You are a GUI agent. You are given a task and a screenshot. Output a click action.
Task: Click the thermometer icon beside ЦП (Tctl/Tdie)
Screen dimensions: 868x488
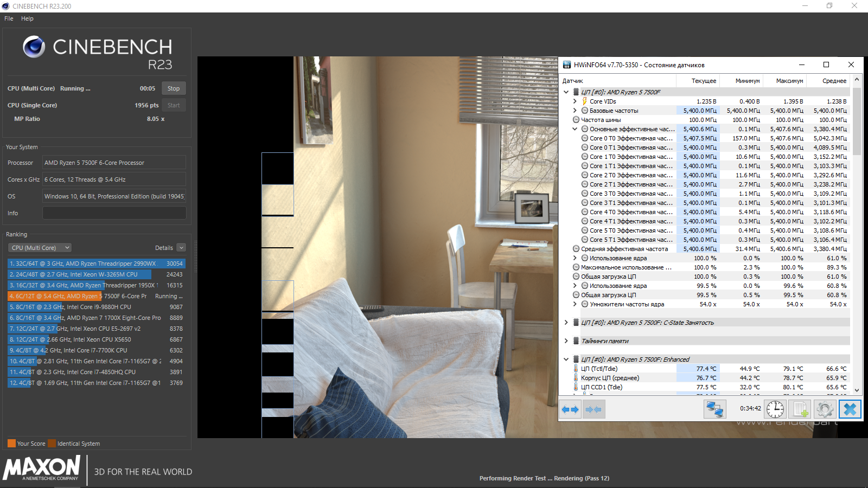click(x=576, y=369)
